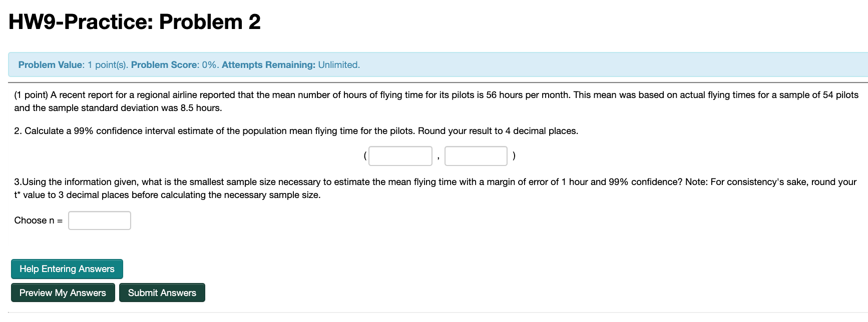
Task: Click the HW9-Practice: Problem 2 heading
Action: 134,21
